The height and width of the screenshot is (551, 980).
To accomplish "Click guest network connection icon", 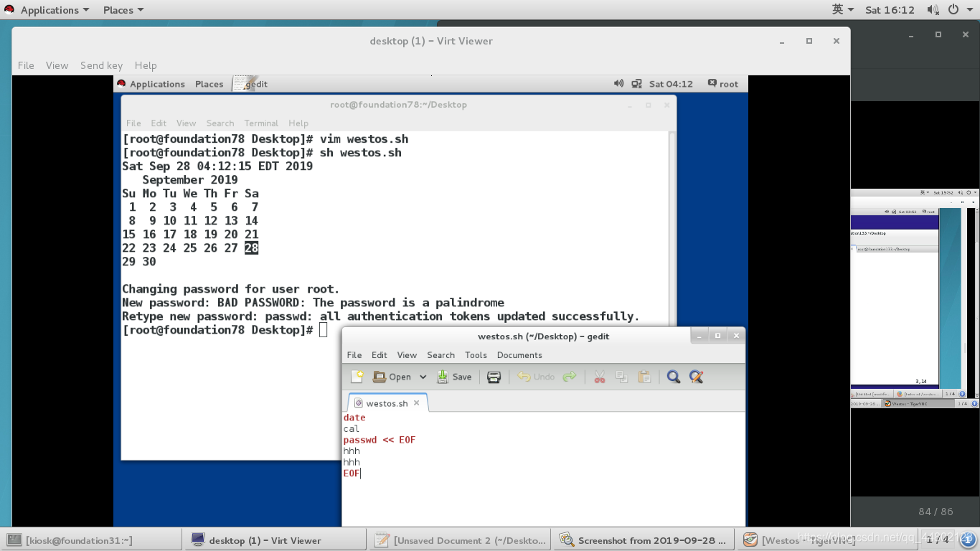I will click(x=636, y=84).
